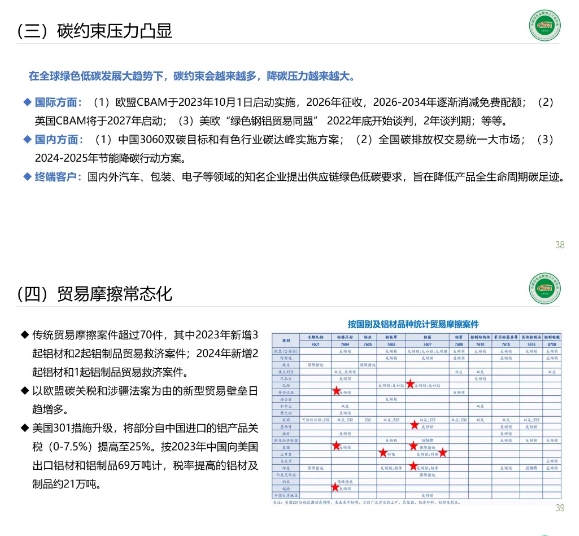Click the line beginning 传统贸易摩擦案件超过70件
The image size is (579, 536).
click(145, 335)
